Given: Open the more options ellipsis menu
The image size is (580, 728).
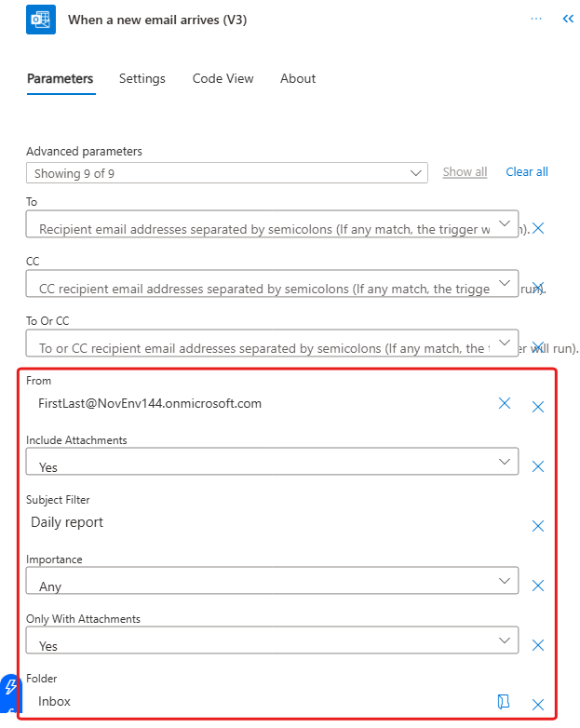Looking at the screenshot, I should pos(535,19).
